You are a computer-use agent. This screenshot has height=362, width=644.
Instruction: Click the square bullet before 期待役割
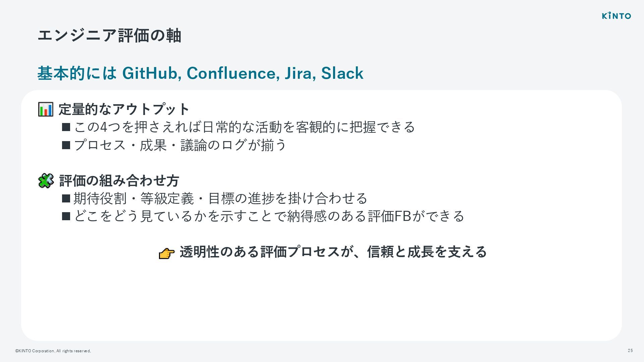click(x=66, y=198)
